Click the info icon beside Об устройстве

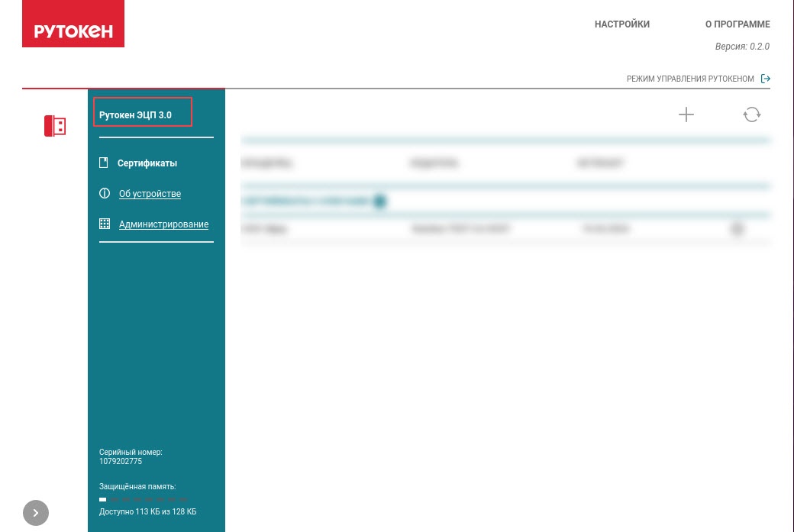[105, 193]
